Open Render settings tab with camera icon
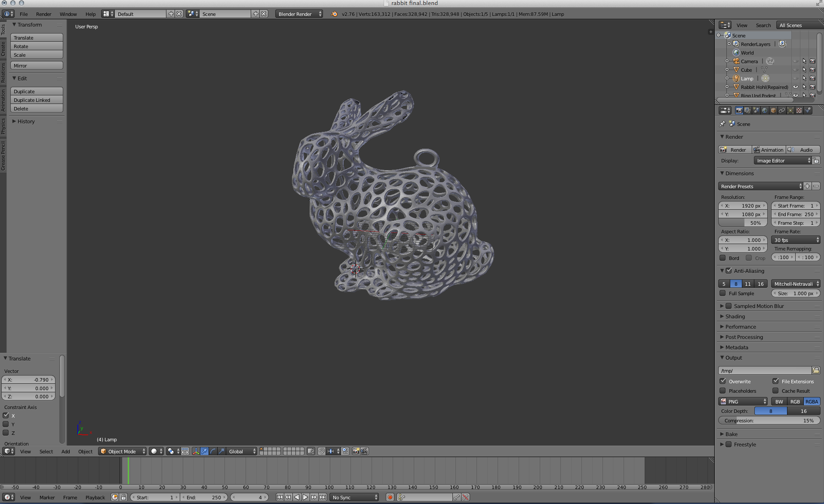Viewport: 824px width, 504px height. (x=739, y=110)
